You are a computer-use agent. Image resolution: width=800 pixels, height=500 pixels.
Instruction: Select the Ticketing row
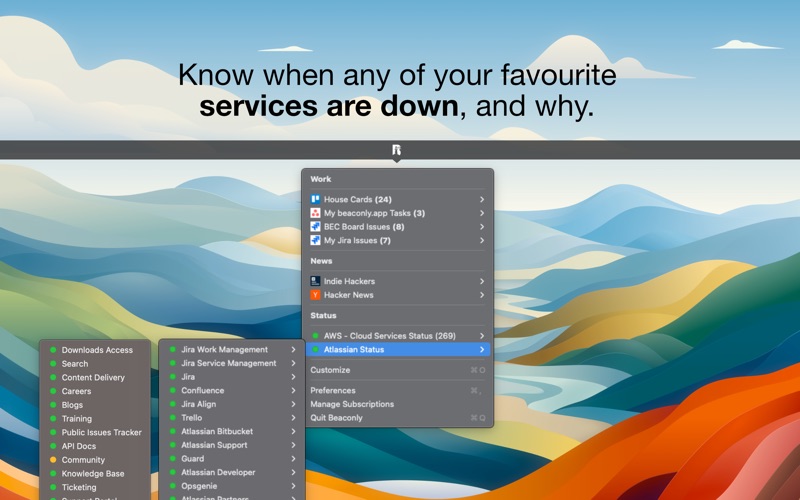[95, 487]
